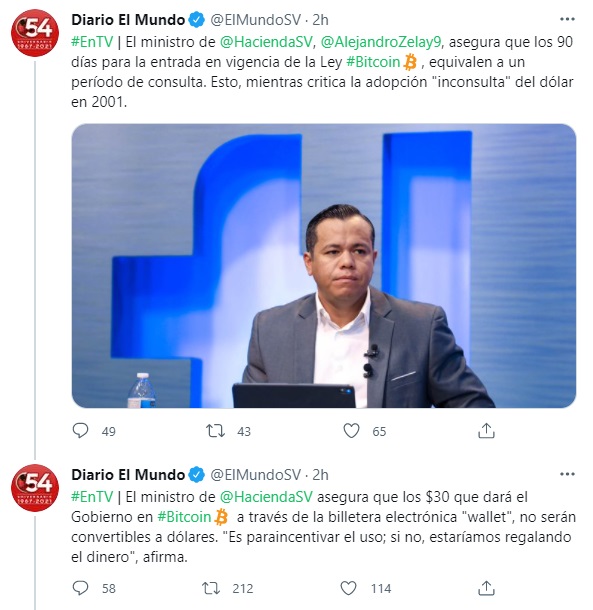Reply to the first tweet with 49 comments
This screenshot has height=610, width=593.
point(81,431)
